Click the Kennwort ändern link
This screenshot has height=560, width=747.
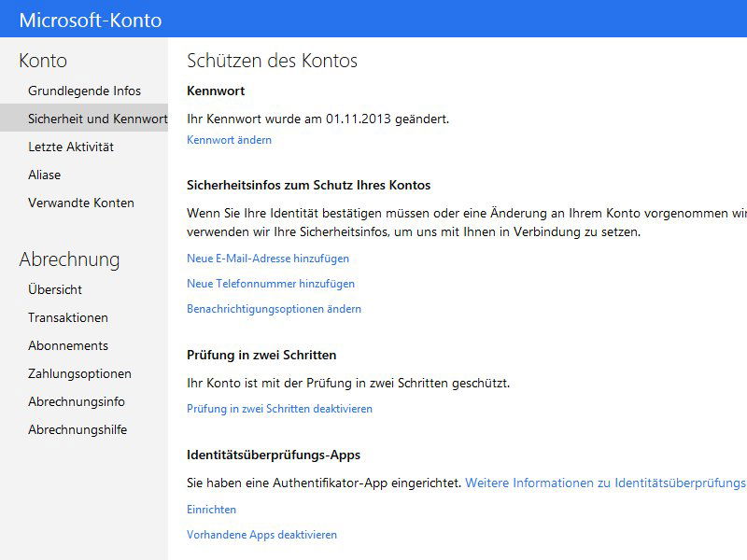pos(229,140)
